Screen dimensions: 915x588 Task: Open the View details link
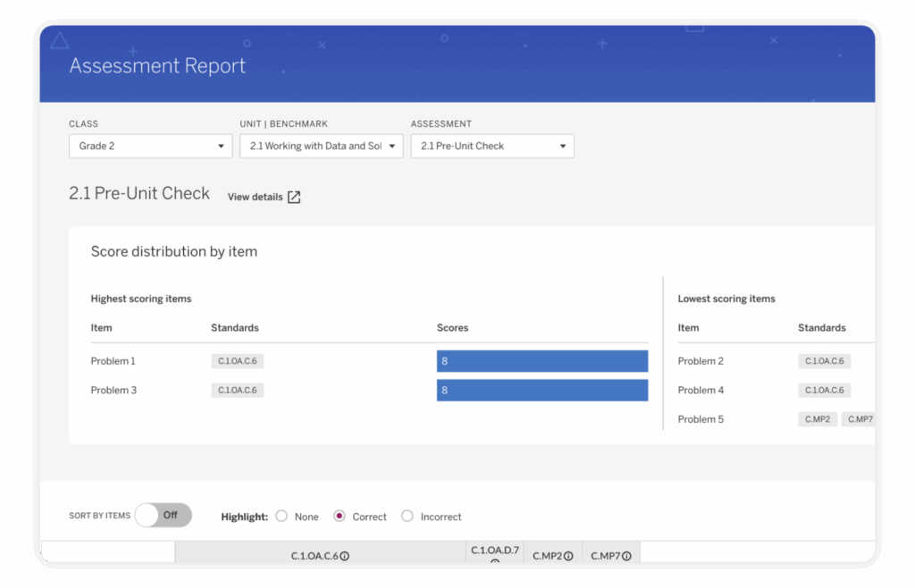pos(255,197)
